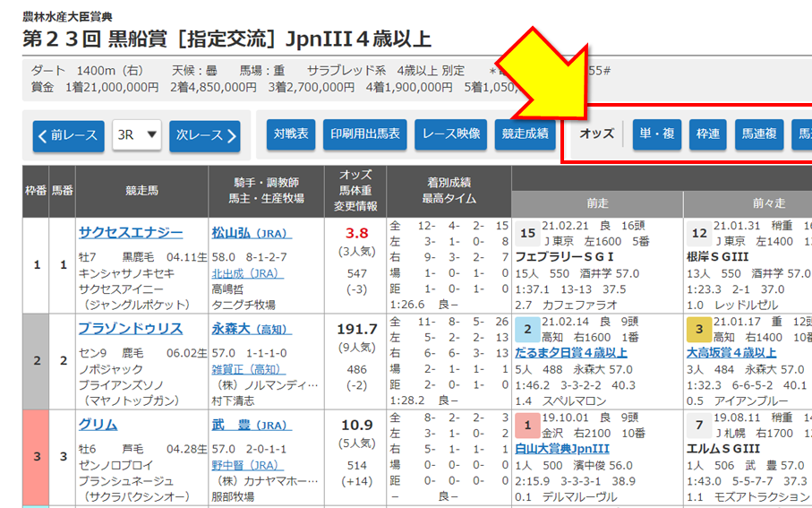Open 大高坂賞4歳以上 past race link

tap(731, 353)
